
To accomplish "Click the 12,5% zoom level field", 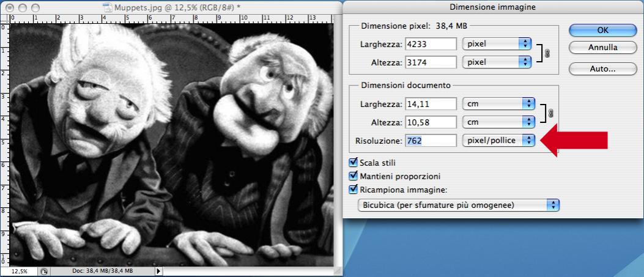I will [x=19, y=271].
